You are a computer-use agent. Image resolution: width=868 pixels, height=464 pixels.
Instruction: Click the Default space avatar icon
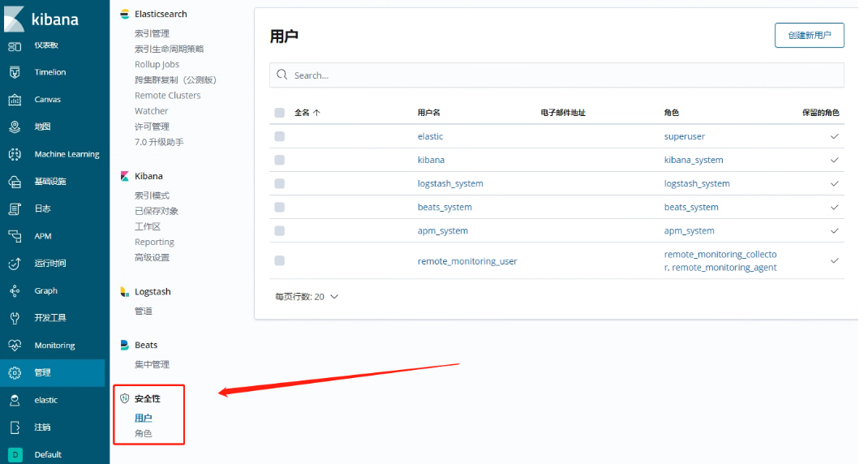point(15,454)
